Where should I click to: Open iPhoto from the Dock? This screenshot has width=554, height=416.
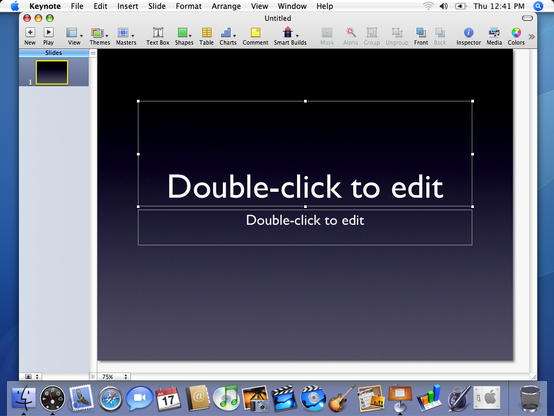255,398
